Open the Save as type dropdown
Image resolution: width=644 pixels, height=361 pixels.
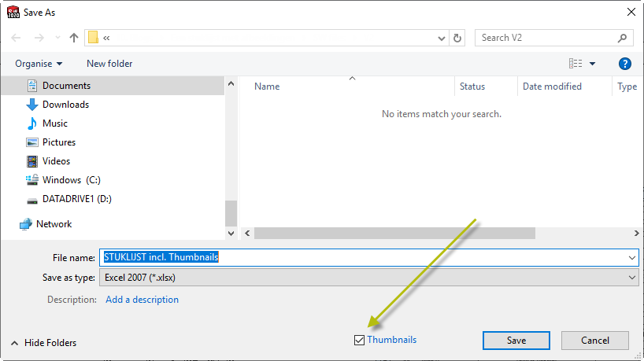(x=367, y=278)
